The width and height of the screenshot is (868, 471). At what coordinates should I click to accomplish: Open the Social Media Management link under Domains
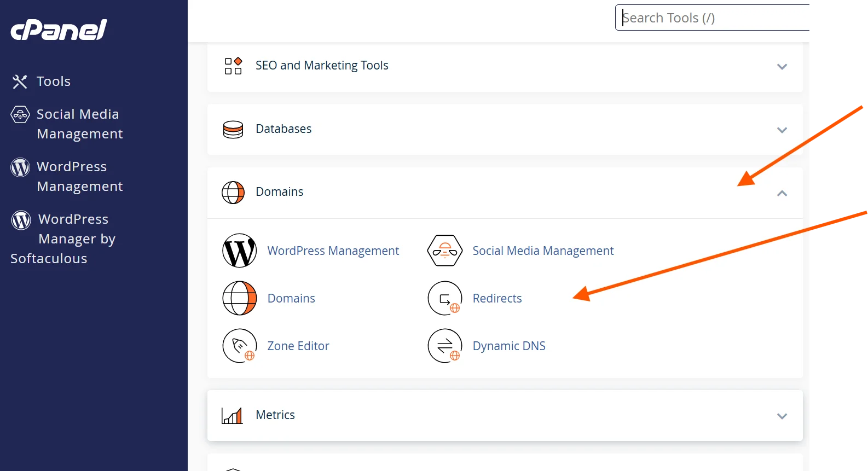(x=543, y=251)
